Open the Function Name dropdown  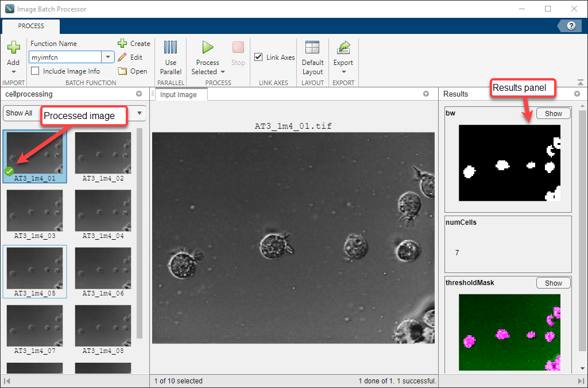click(108, 57)
